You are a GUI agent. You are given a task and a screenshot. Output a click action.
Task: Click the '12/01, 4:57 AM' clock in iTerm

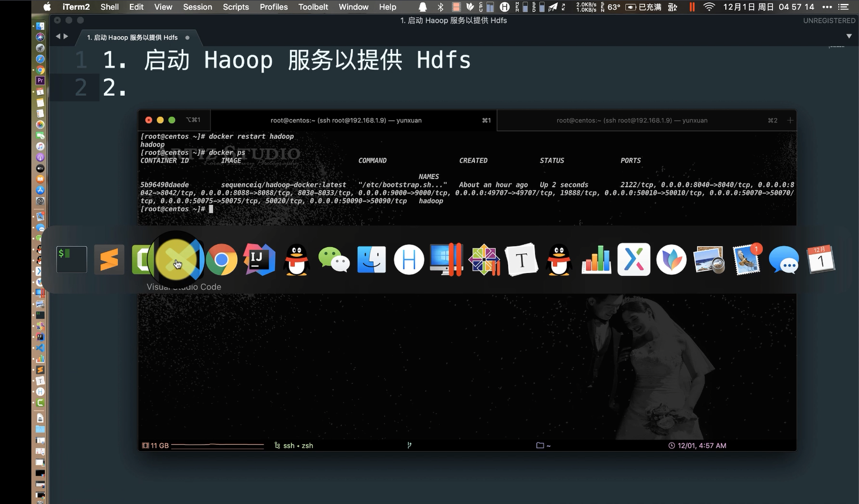tap(697, 446)
